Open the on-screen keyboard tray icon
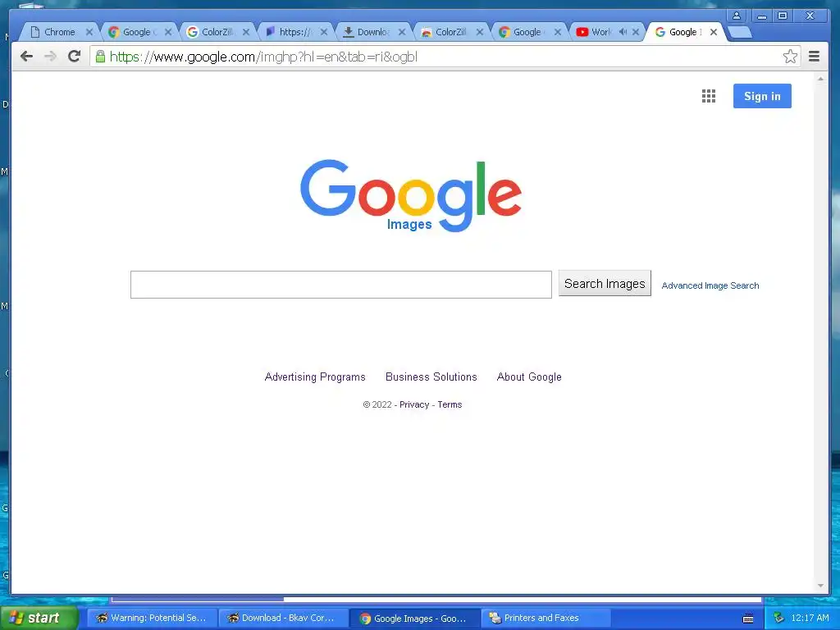 pos(748,619)
